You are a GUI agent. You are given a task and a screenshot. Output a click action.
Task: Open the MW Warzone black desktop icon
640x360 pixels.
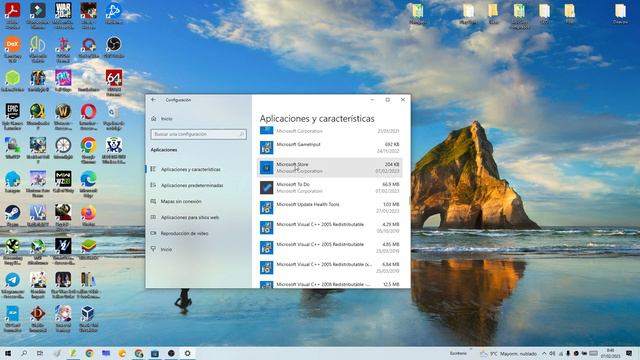point(63,179)
